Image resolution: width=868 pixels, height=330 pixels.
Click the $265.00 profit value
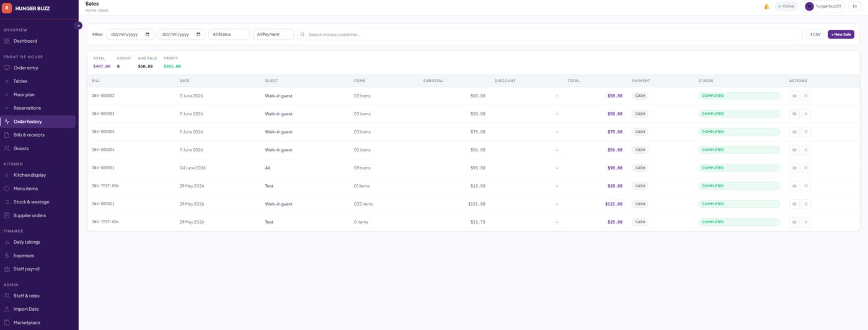coord(172,66)
